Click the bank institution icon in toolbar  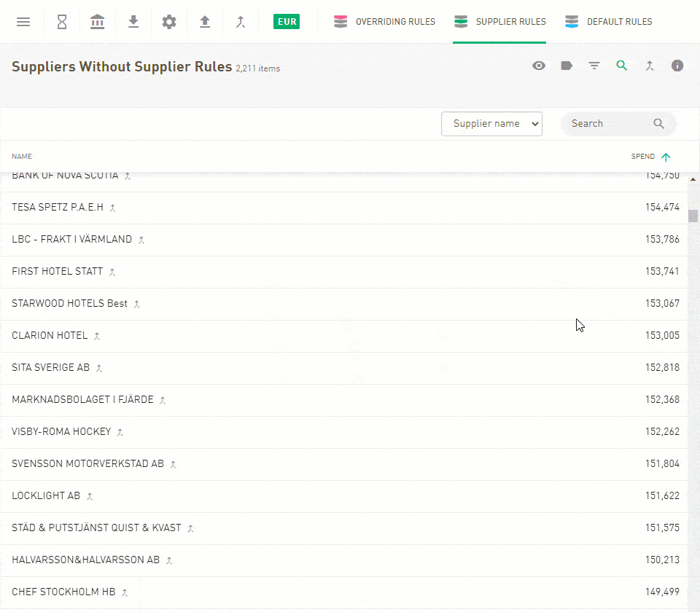[x=97, y=22]
